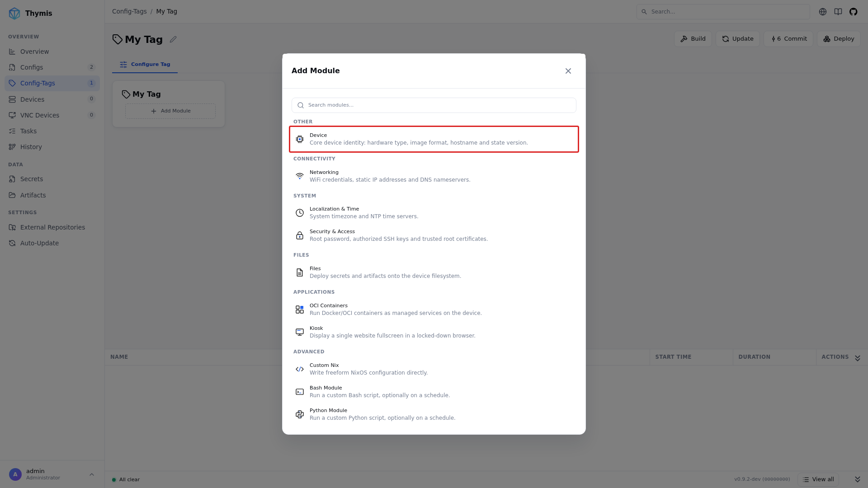Click the Files document icon
This screenshot has width=868, height=488.
[300, 272]
